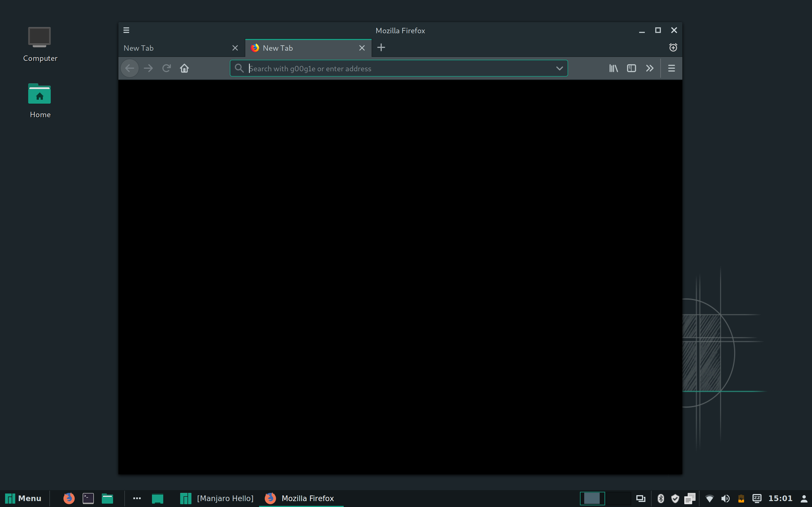Open the file manager from the taskbar
The image size is (812, 507).
coord(107,498)
